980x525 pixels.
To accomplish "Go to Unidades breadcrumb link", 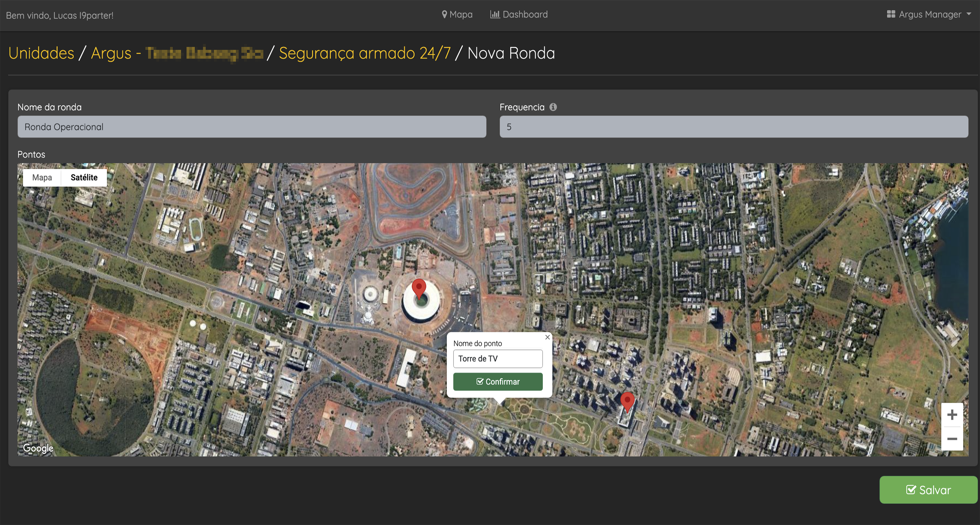I will coord(41,53).
